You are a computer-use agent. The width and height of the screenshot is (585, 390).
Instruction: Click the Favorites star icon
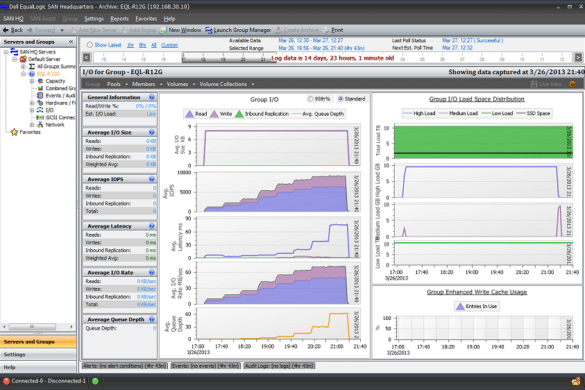pyautogui.click(x=14, y=132)
